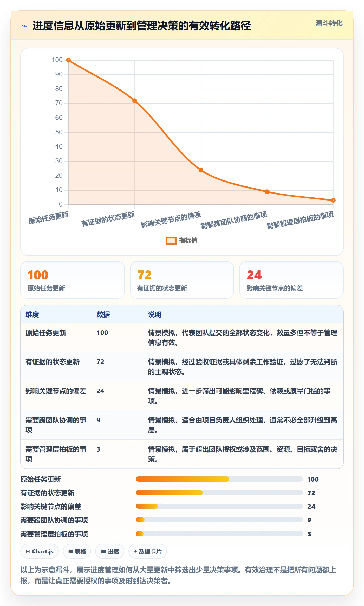
Task: Click the 影响关键节点的偏差 progress bar
Action: tap(219, 506)
